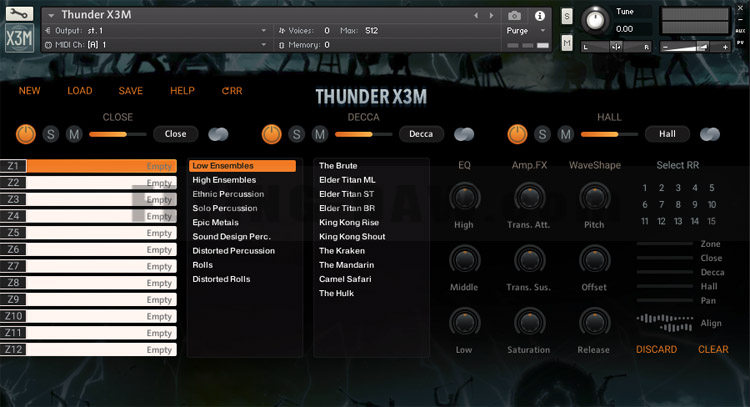Click the SAVE button
The height and width of the screenshot is (407, 750).
tap(131, 91)
